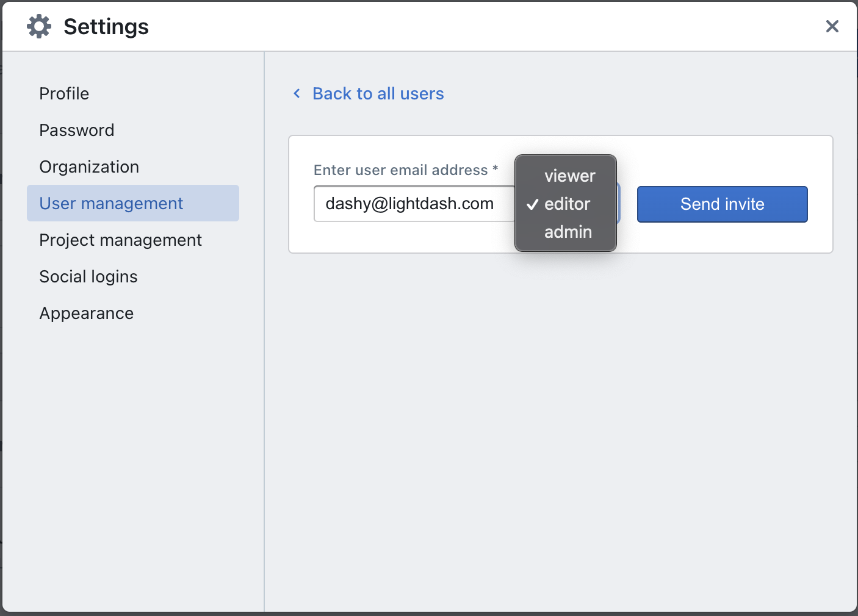Go back to all users link

(x=378, y=93)
